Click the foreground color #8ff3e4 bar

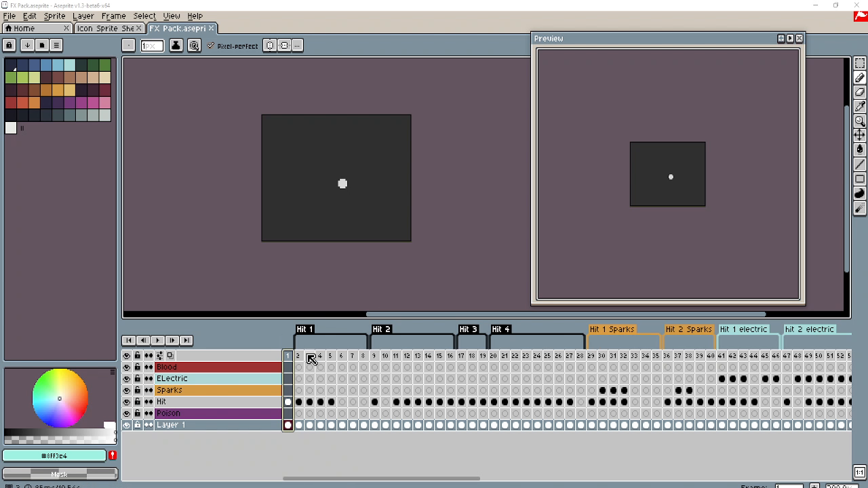coord(54,455)
